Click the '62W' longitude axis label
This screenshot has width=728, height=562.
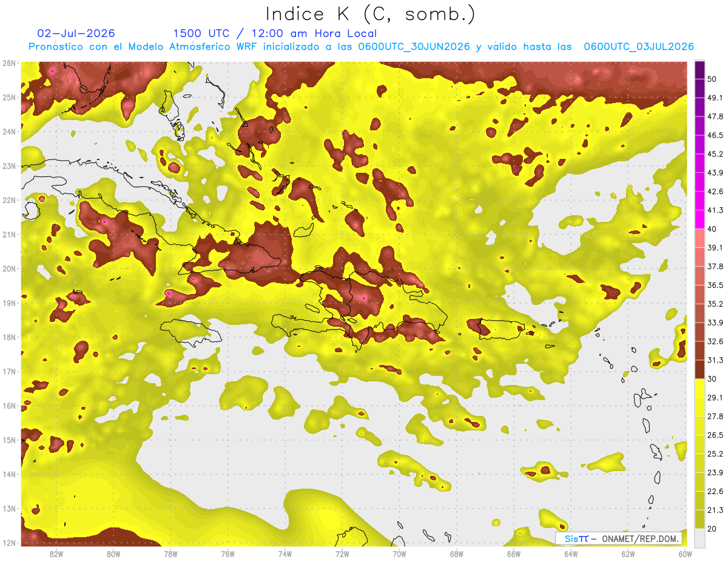pyautogui.click(x=628, y=554)
